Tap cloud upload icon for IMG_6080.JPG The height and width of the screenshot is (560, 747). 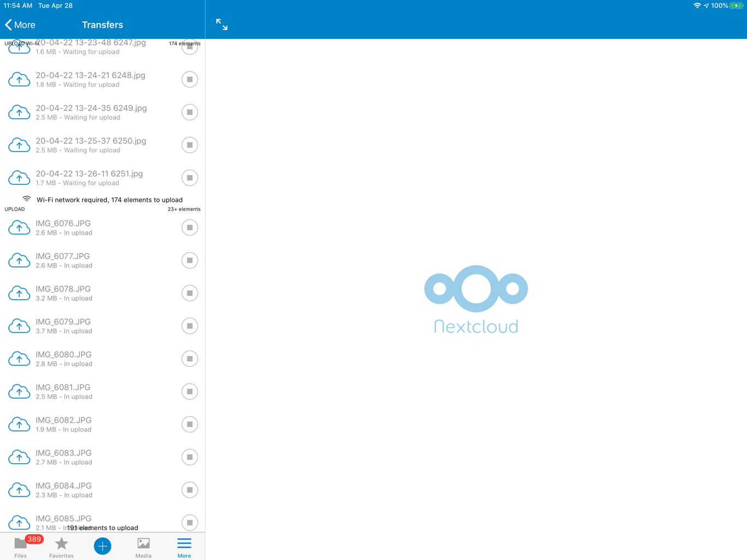coord(19,359)
